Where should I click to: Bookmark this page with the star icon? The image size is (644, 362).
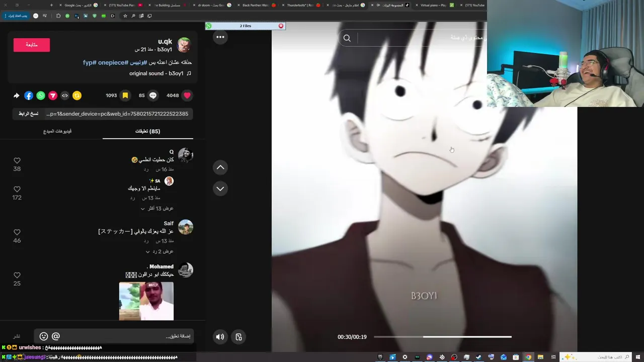(x=125, y=16)
